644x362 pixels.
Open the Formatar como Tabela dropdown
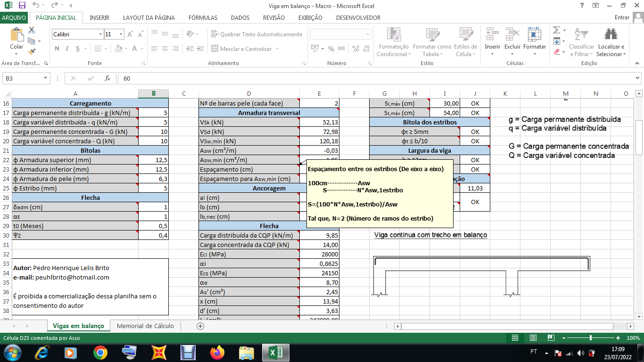(x=432, y=42)
